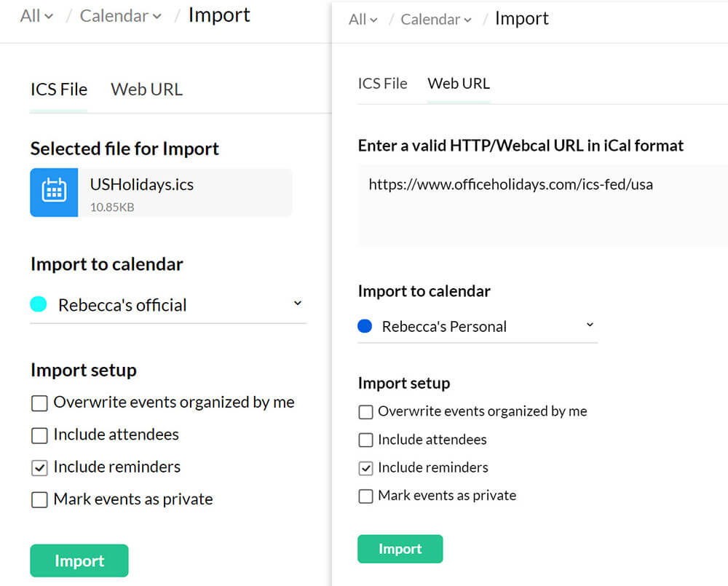Open Rebecca's Personal calendar dropdown

[x=590, y=325]
